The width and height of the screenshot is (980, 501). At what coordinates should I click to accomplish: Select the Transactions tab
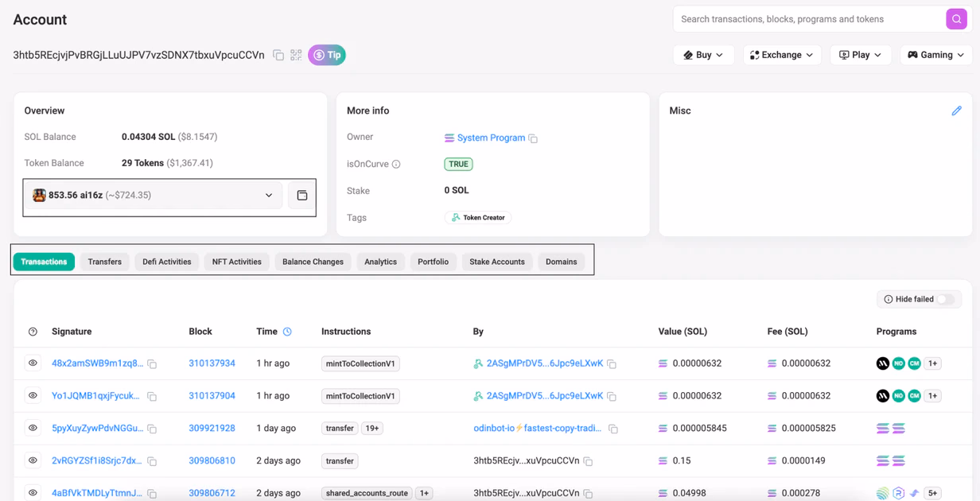(44, 262)
